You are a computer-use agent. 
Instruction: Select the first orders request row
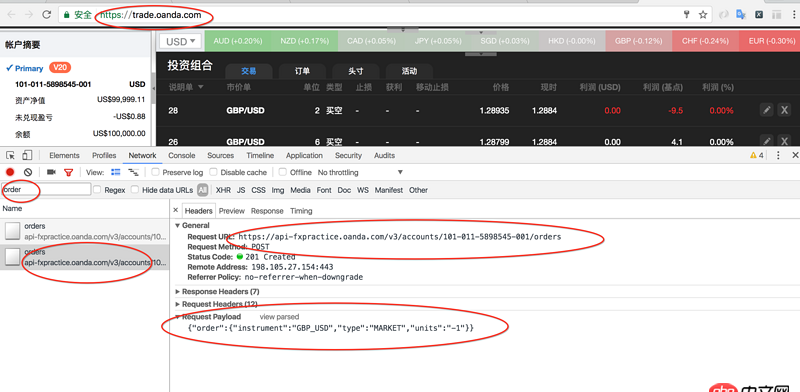[84, 231]
